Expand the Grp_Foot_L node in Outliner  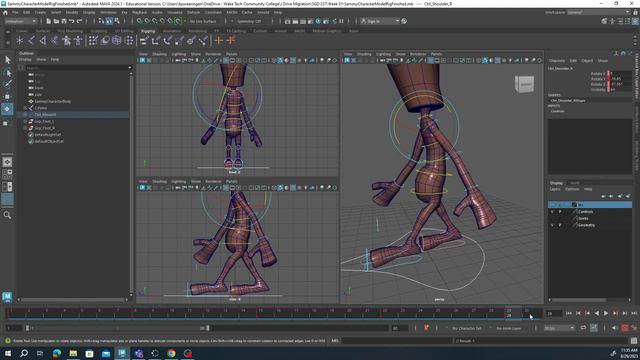point(25,121)
